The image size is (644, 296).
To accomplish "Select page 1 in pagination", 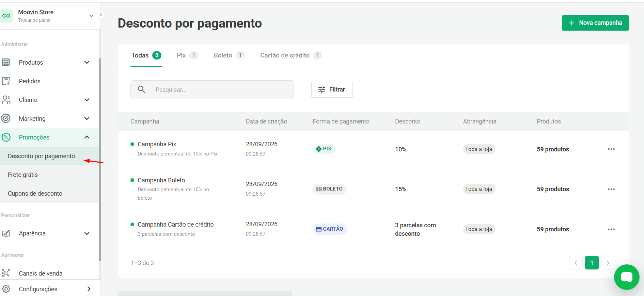I will [x=592, y=263].
